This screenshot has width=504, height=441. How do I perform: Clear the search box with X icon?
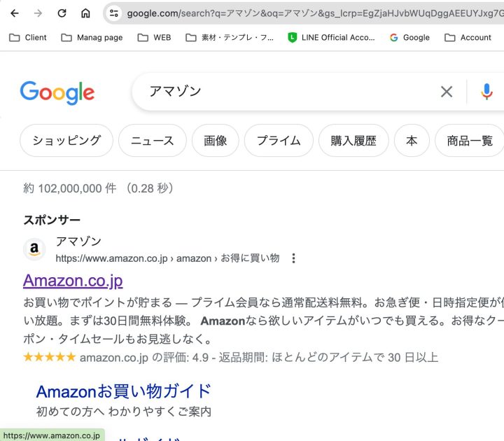447,92
